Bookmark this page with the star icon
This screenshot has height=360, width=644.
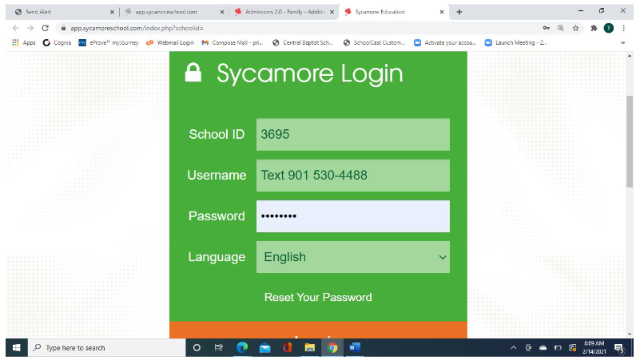(x=575, y=28)
